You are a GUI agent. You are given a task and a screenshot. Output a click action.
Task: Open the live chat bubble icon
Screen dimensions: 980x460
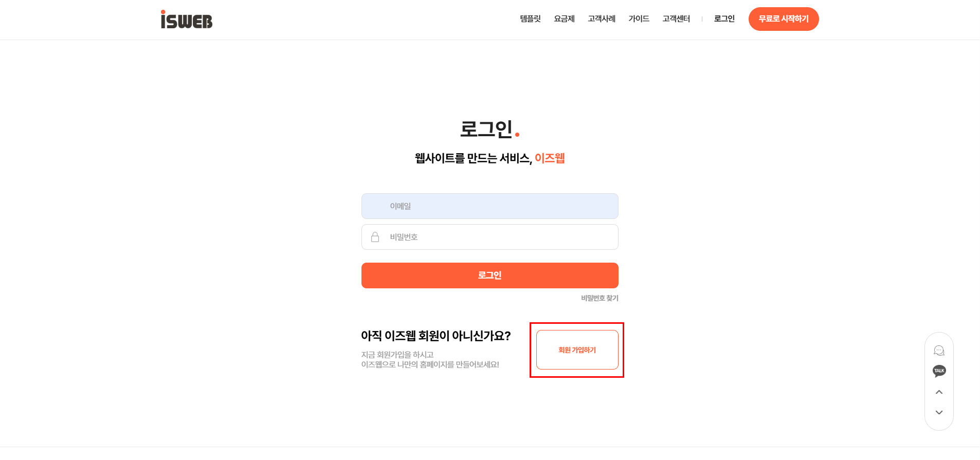click(939, 351)
